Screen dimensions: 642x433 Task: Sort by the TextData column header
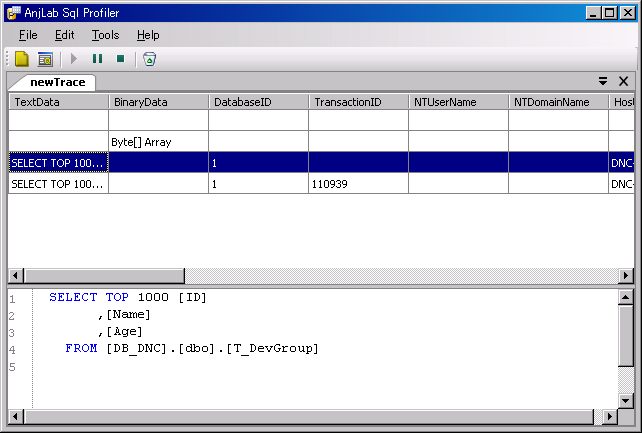tap(59, 102)
